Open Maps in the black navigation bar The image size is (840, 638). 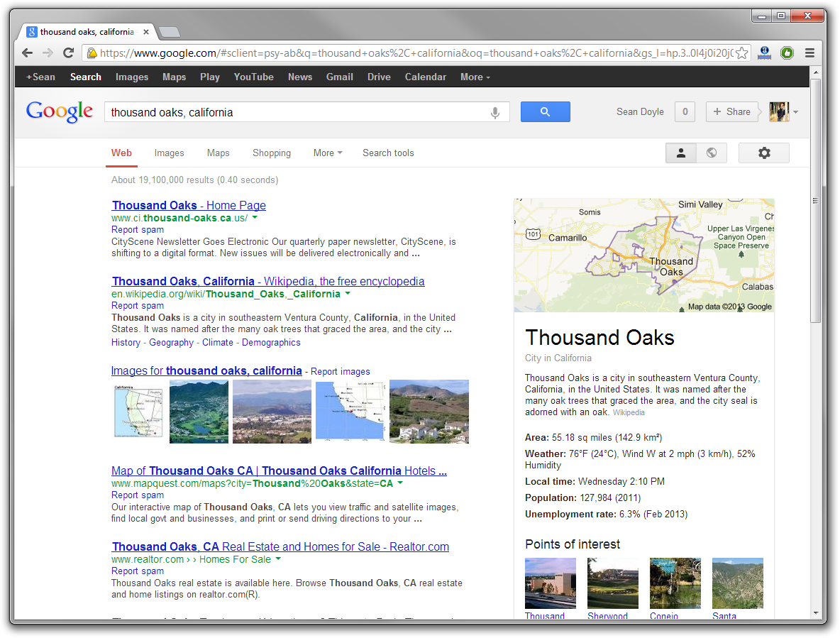(174, 77)
